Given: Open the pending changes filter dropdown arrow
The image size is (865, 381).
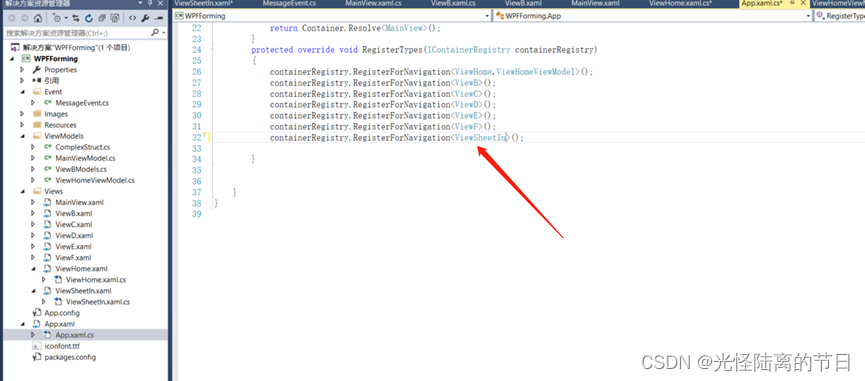Looking at the screenshot, I should tap(66, 18).
